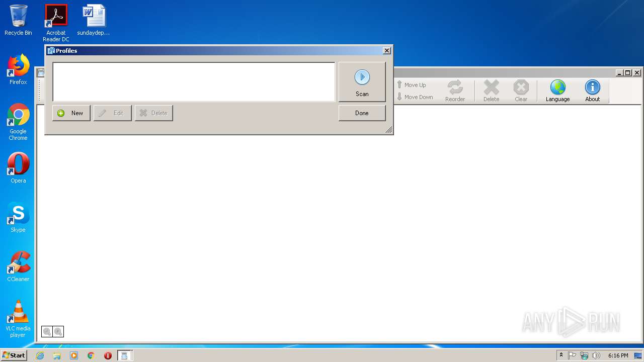This screenshot has height=362, width=644.
Task: Close dialog with the Done button
Action: tap(362, 113)
